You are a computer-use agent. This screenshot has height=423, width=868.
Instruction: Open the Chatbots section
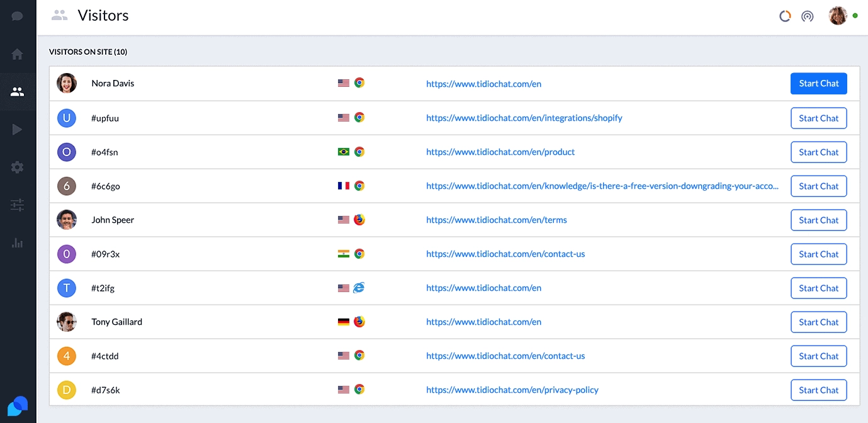(x=17, y=130)
